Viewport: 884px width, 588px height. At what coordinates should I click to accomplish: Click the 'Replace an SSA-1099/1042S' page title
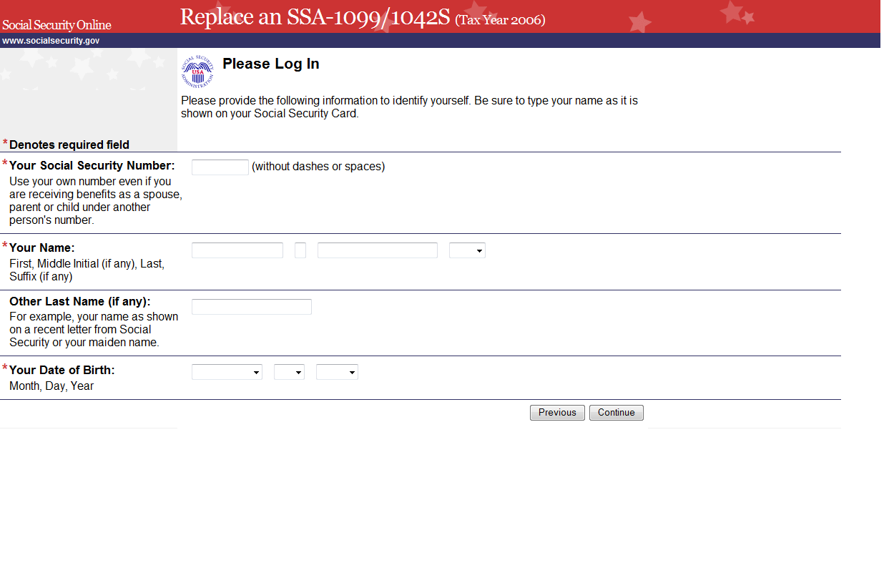[x=315, y=16]
